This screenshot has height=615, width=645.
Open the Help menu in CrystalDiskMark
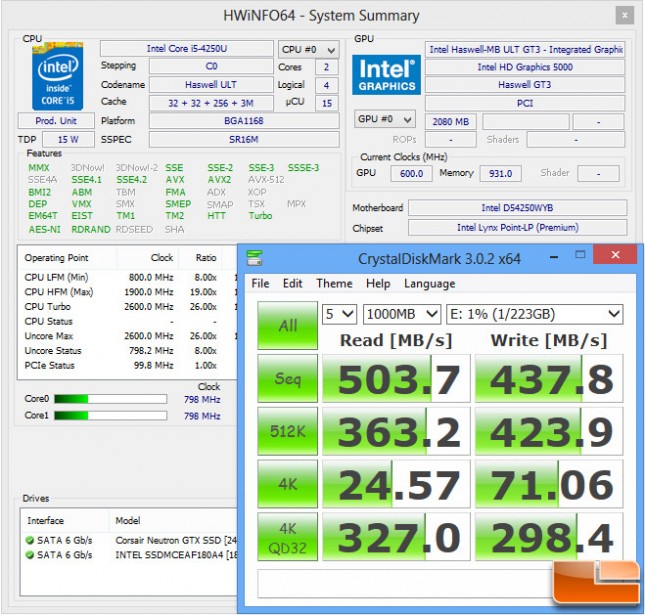pos(378,283)
